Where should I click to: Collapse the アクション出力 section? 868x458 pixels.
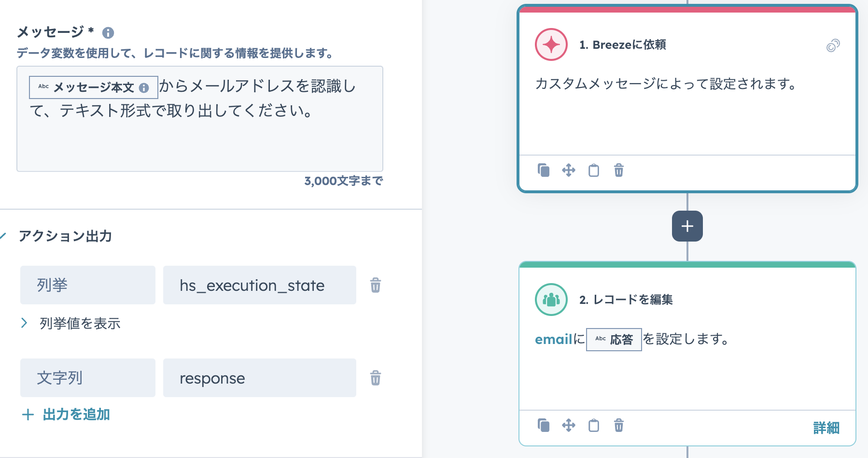point(3,236)
